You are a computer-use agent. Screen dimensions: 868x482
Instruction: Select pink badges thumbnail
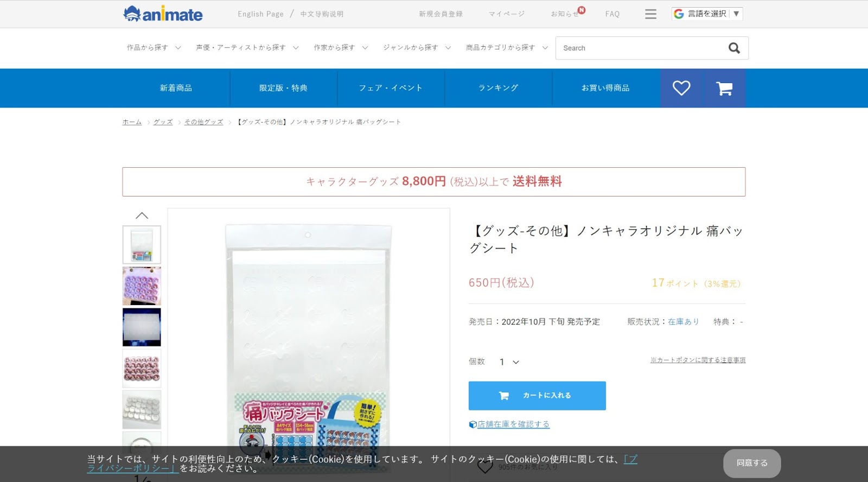[x=142, y=369]
